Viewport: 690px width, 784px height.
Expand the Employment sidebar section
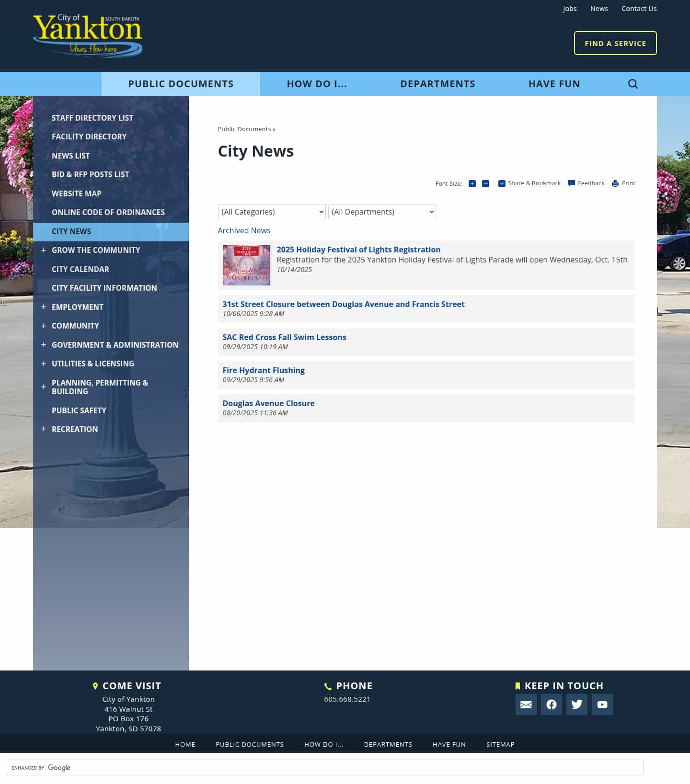44,307
